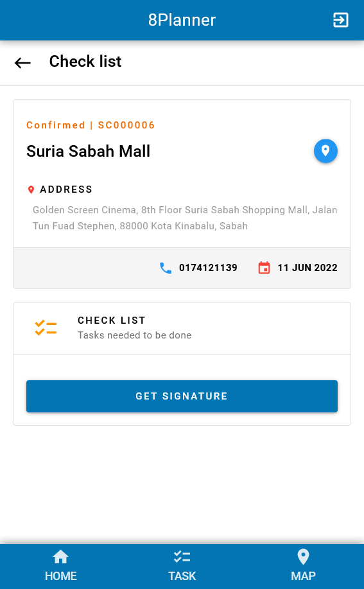Go back using the arrow icon

[x=22, y=62]
